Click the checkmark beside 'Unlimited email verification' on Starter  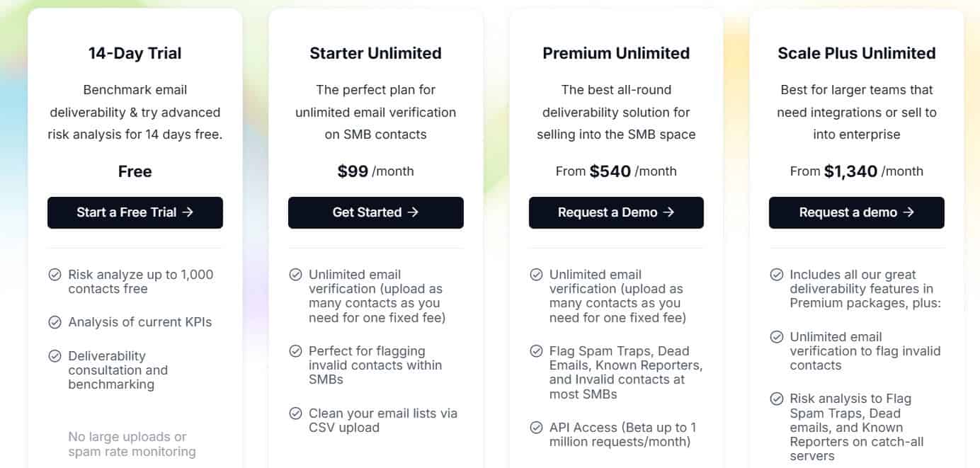(x=295, y=275)
